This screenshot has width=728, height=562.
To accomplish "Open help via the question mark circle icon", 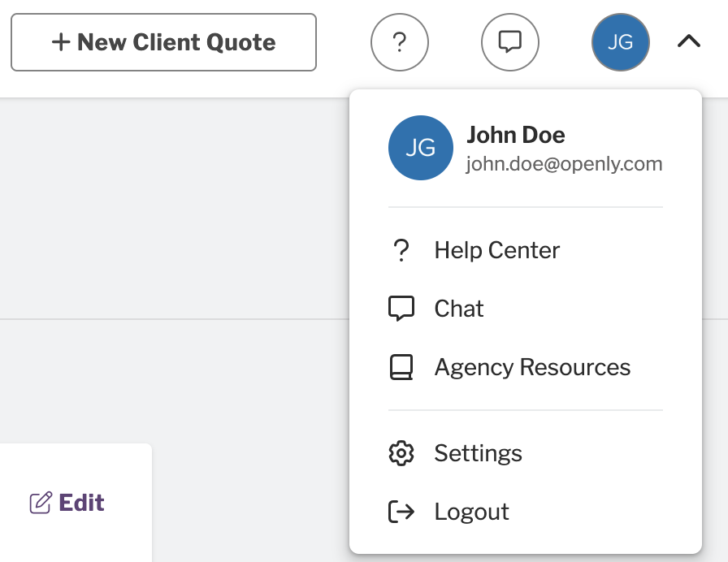I will point(399,42).
